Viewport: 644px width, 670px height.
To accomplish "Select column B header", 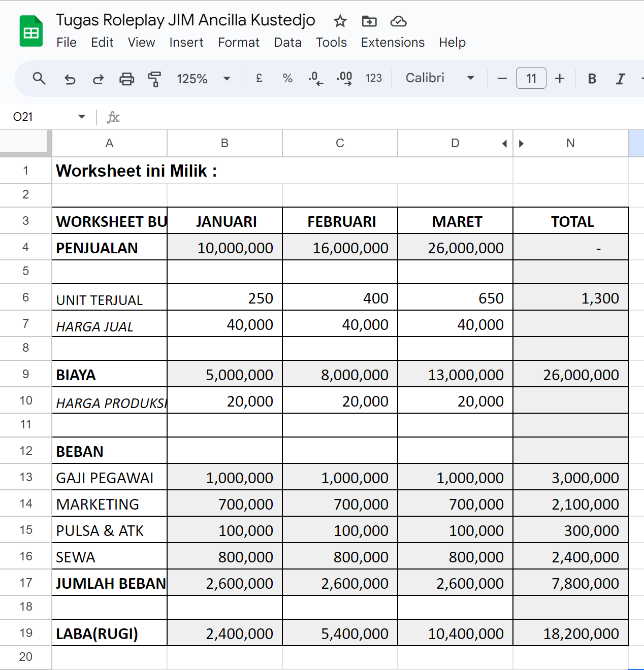I will coord(225,143).
